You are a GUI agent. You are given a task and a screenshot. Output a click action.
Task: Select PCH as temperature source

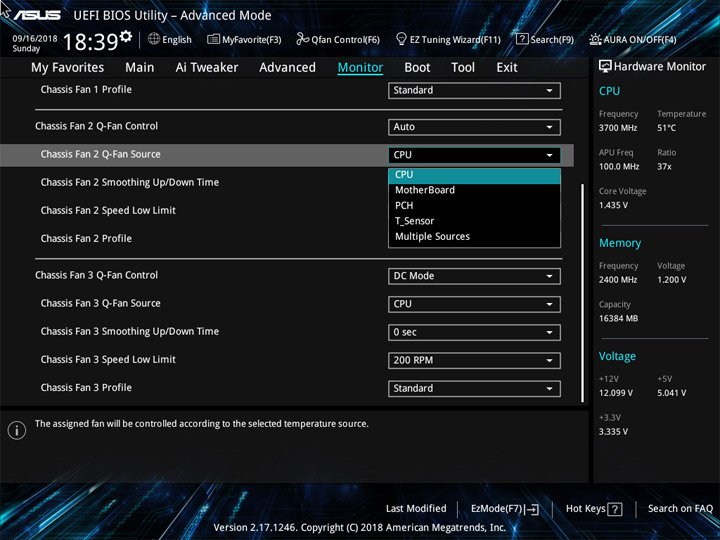tap(474, 206)
